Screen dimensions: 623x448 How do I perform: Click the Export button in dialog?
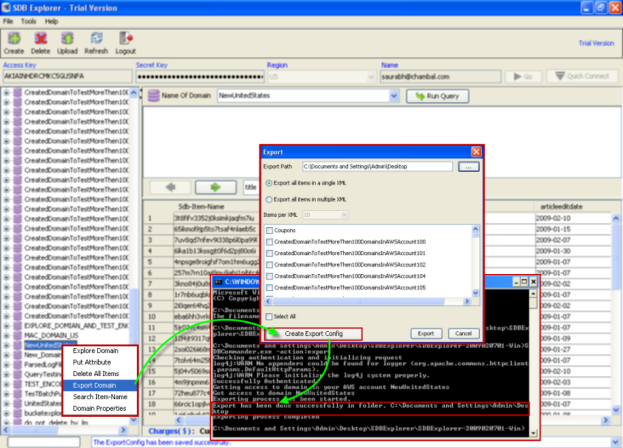[x=426, y=334]
